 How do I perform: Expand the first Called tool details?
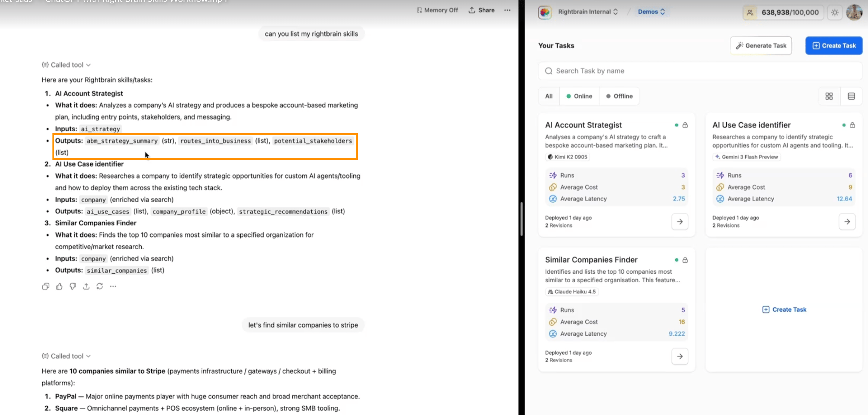point(67,65)
